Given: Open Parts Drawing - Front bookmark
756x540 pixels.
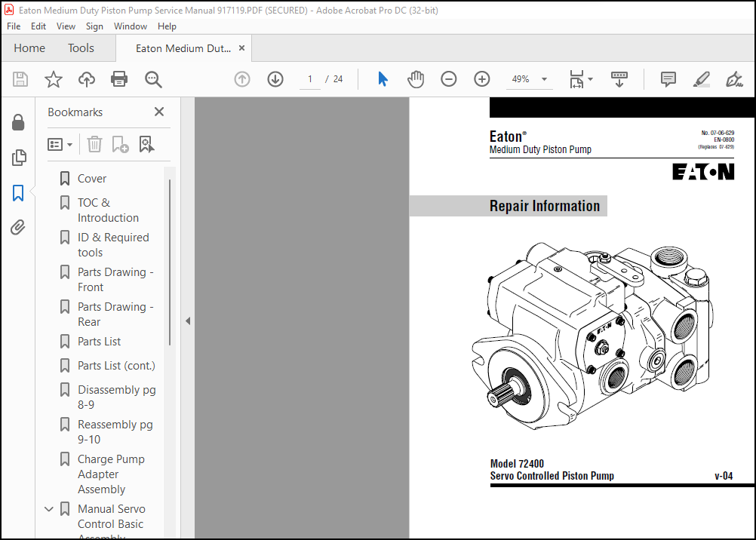Looking at the screenshot, I should pyautogui.click(x=115, y=280).
